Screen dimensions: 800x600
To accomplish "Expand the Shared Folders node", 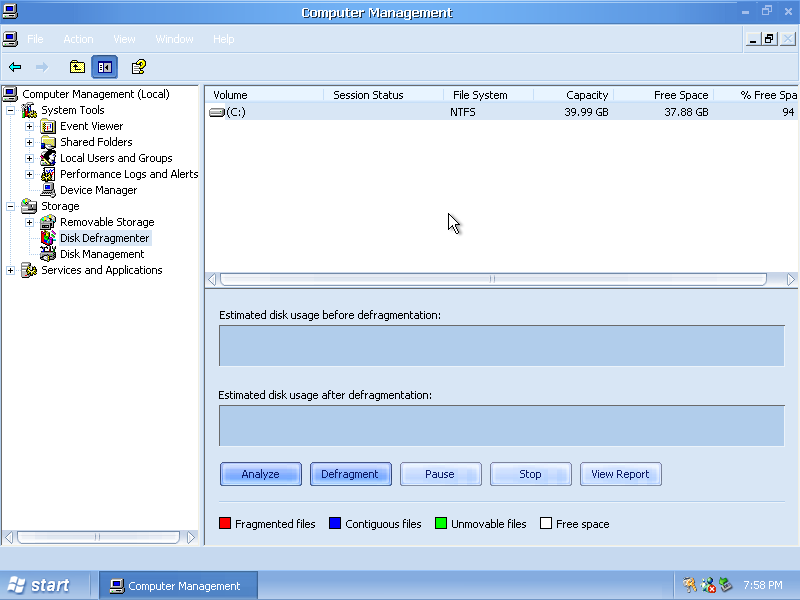I will pyautogui.click(x=29, y=142).
